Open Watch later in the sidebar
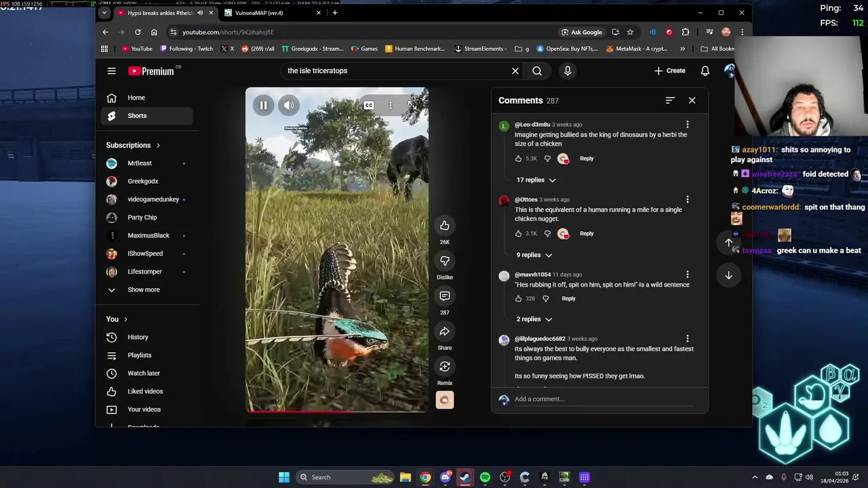Screen dimensions: 868x488 pos(147,373)
